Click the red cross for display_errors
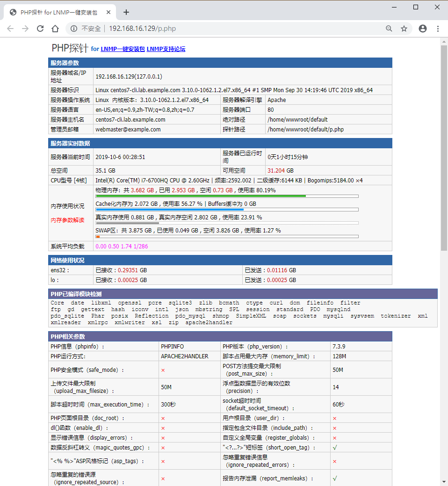This screenshot has width=448, height=486. click(x=163, y=438)
